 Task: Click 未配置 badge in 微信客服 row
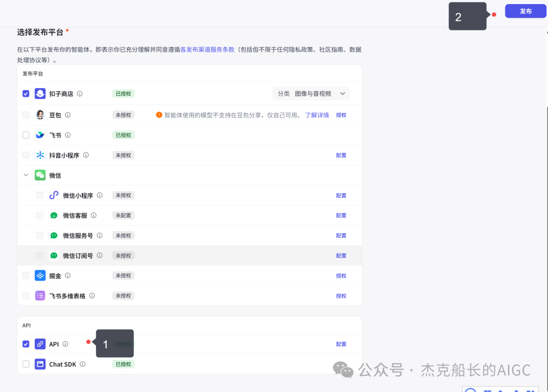click(123, 216)
